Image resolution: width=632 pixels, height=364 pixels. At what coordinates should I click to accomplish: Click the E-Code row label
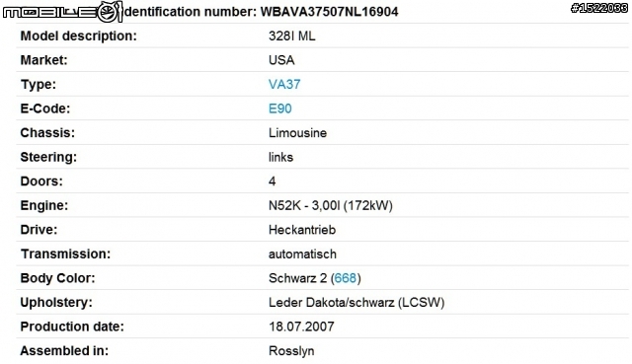45,109
